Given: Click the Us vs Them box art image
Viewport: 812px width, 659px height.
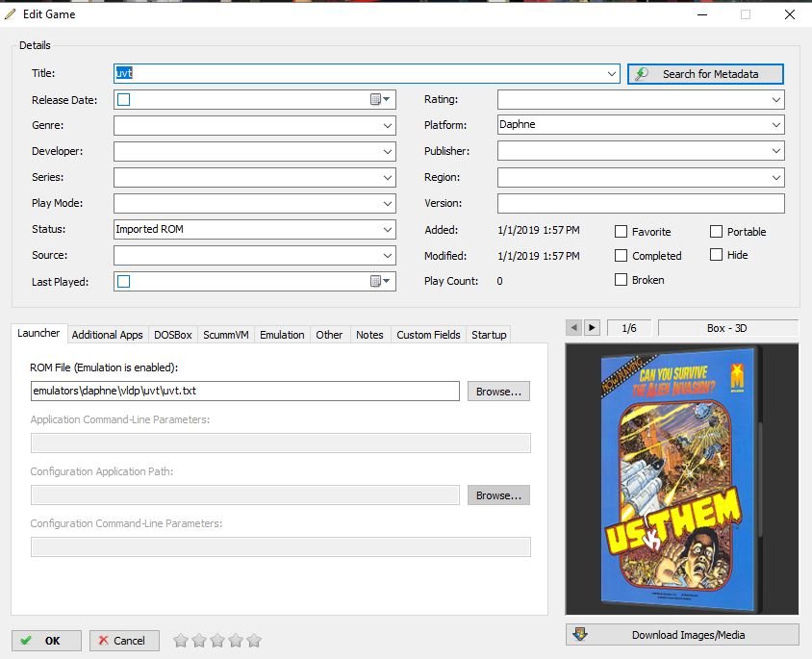Looking at the screenshot, I should (682, 479).
